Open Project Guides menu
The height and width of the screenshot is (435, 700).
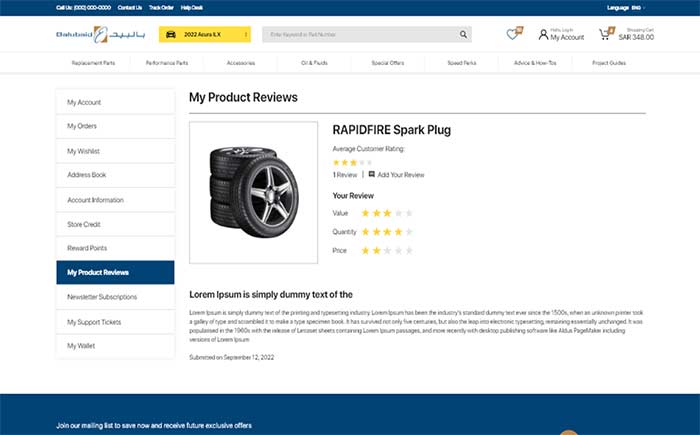pos(609,63)
